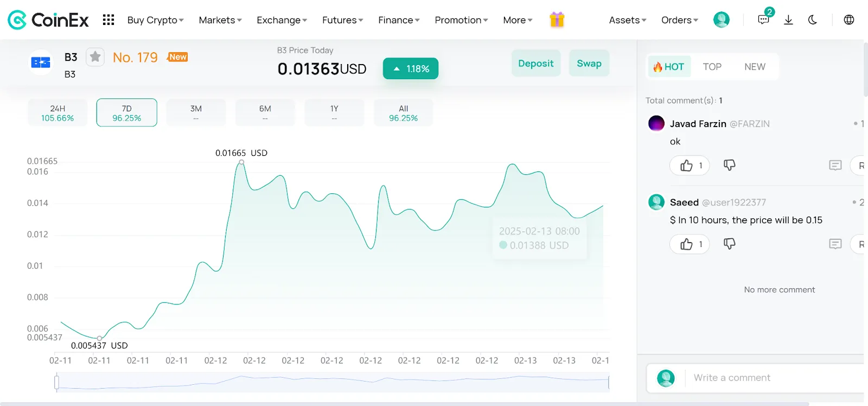
Task: Dislike Saeed's comment
Action: pos(729,244)
